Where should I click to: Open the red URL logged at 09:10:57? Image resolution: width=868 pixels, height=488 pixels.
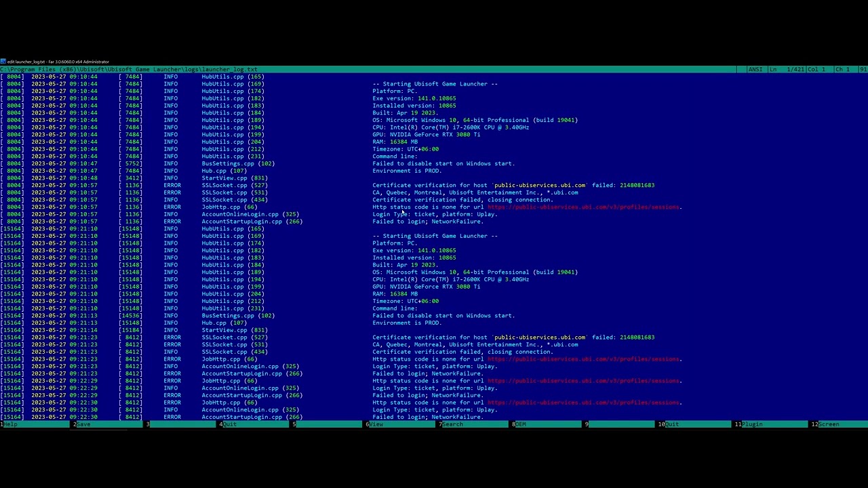(x=584, y=207)
